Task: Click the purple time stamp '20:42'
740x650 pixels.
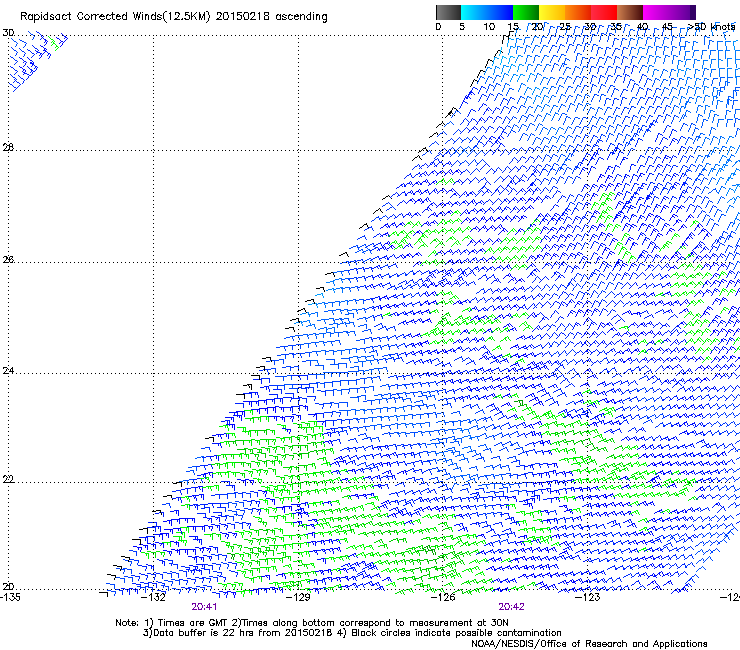Action: coord(512,607)
